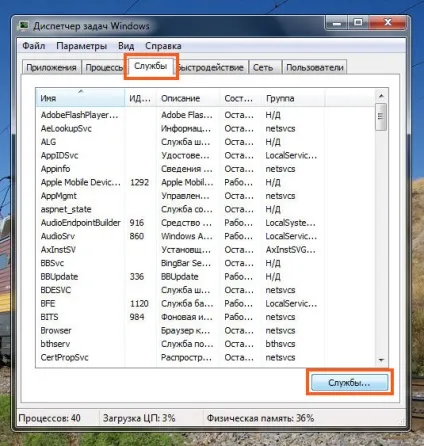Screen dimensions: 424x446
Task: Switch to the Быстродействие tab
Action: point(212,67)
